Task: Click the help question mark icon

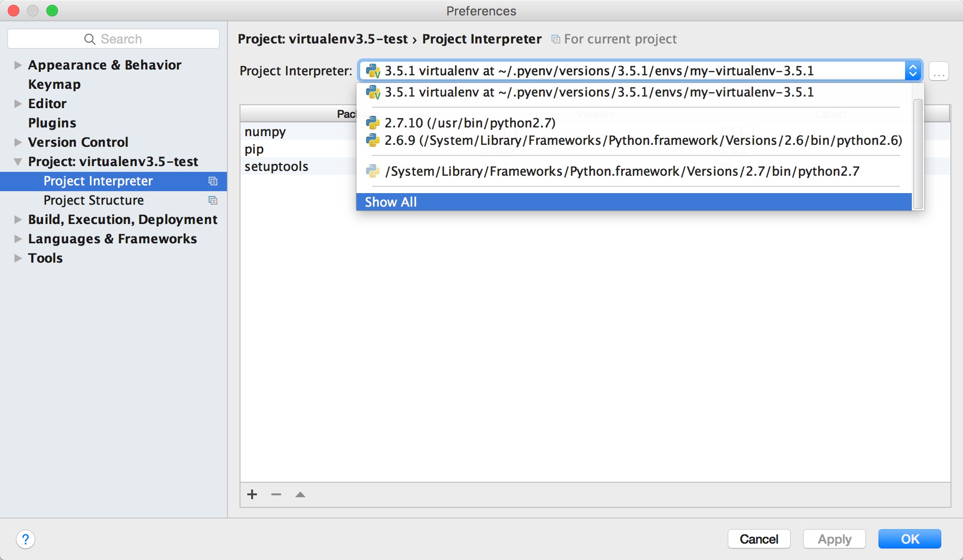Action: 25,539
